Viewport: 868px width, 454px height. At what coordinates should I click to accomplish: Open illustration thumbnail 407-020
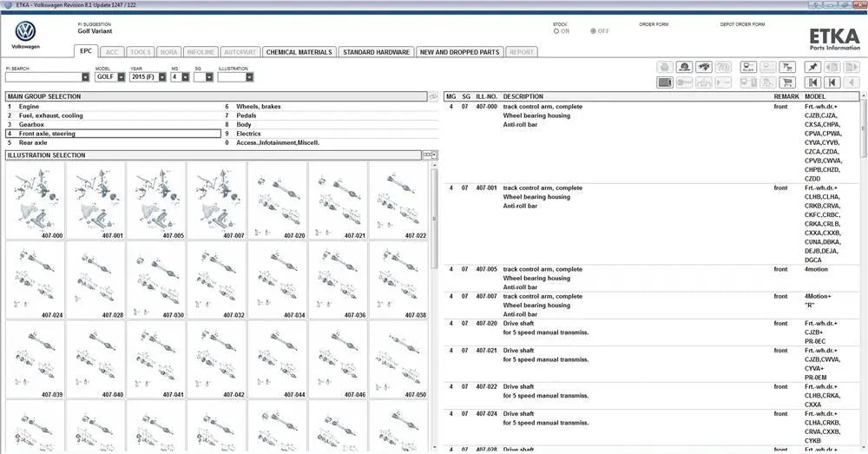click(278, 201)
